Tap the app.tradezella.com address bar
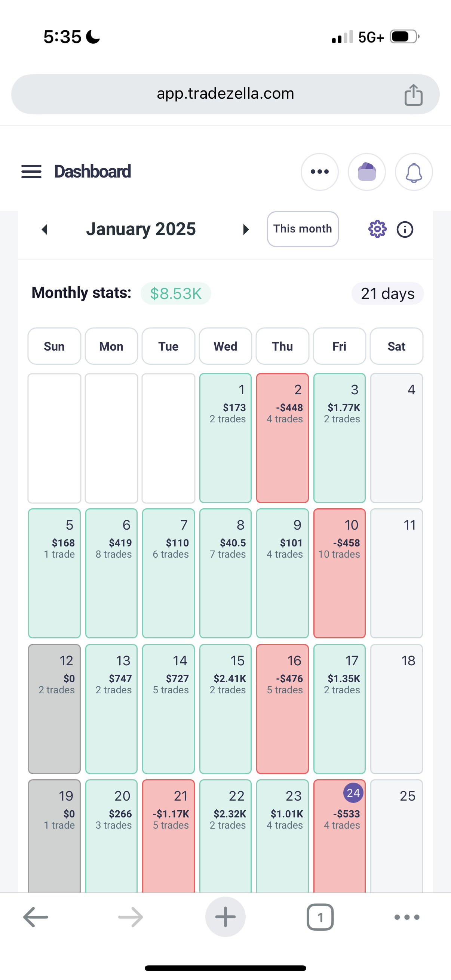Viewport: 451px width, 980px height. coord(225,93)
